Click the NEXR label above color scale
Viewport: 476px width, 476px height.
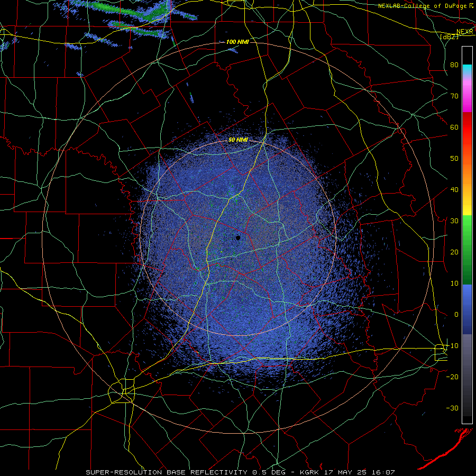(464, 32)
